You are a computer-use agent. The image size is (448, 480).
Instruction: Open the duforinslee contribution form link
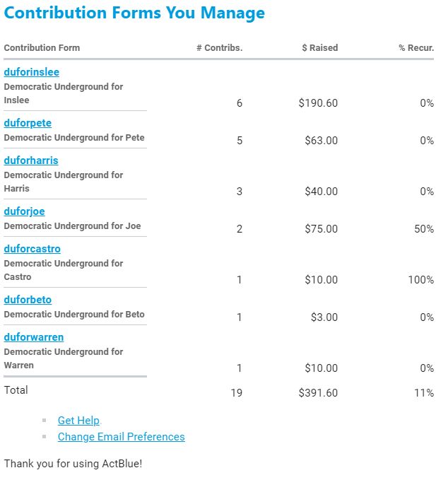(32, 72)
